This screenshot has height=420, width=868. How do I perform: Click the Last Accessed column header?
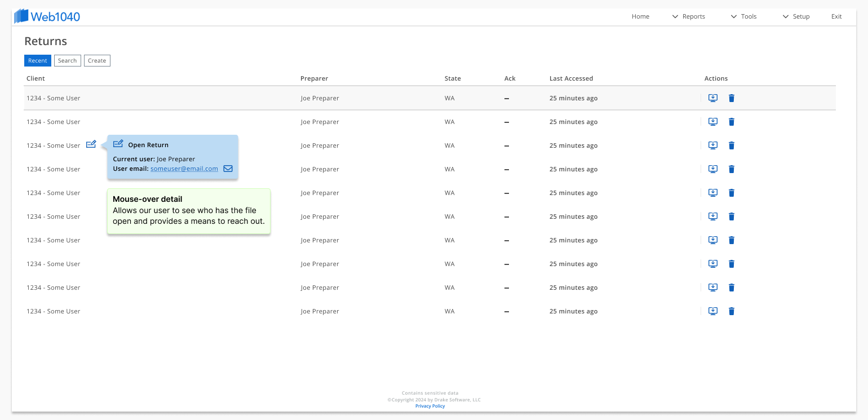(571, 78)
